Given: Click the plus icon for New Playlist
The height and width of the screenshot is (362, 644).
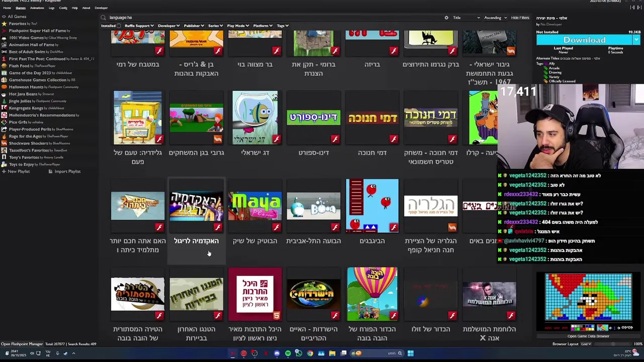Looking at the screenshot, I should 4,171.
